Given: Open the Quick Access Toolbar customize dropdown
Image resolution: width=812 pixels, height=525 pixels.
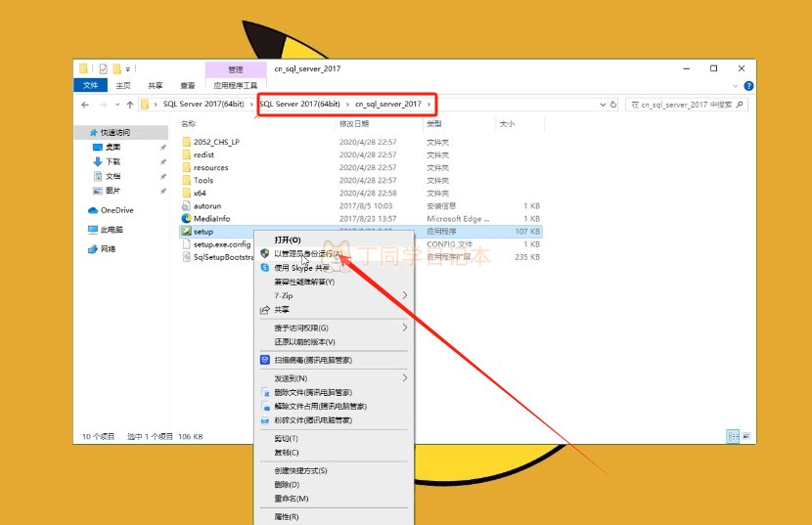Looking at the screenshot, I should [128, 68].
